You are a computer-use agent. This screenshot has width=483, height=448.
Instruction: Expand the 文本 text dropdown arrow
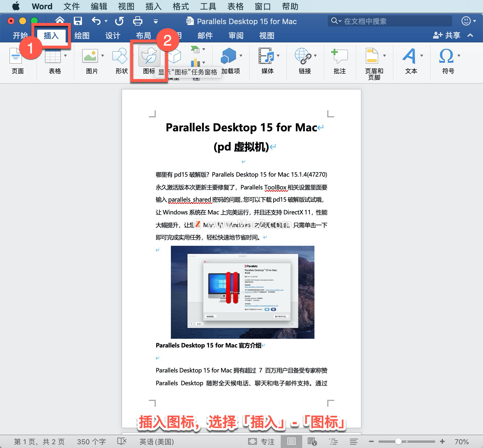(x=422, y=55)
